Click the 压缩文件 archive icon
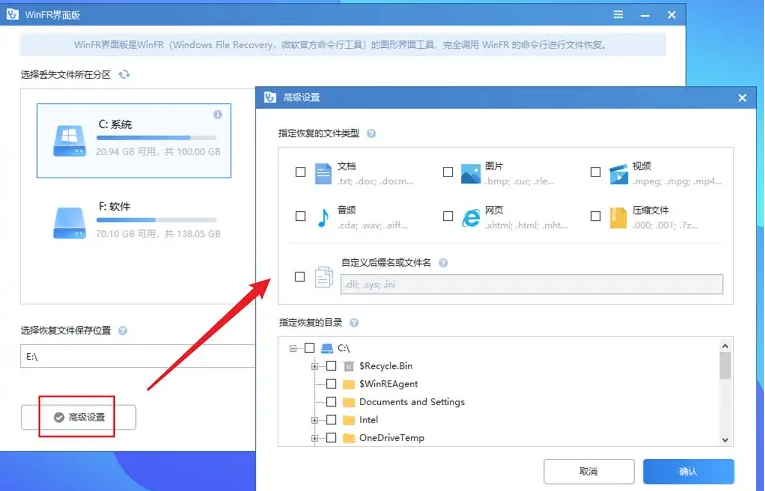The width and height of the screenshot is (765, 491). 618,218
